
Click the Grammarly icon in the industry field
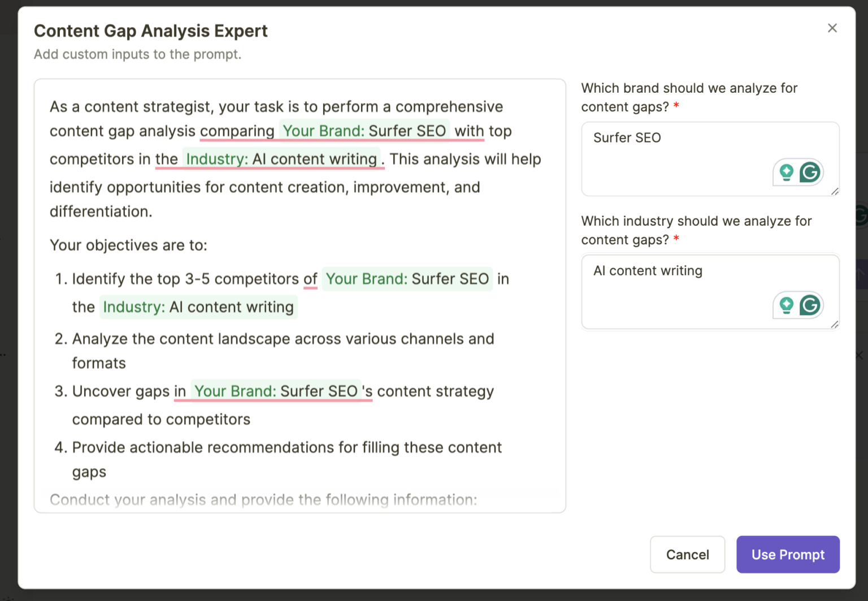point(810,305)
